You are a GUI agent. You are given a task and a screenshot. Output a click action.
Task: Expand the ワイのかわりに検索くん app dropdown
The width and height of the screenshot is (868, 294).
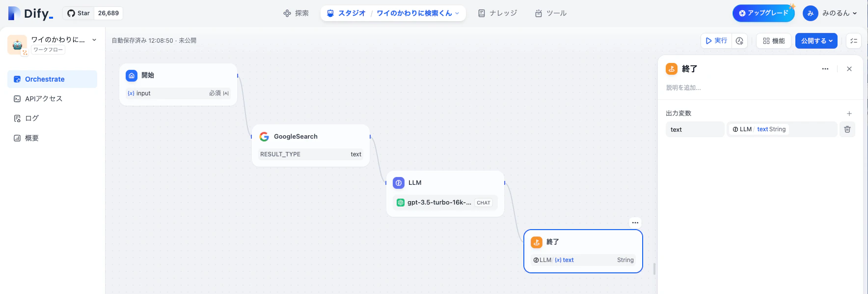click(418, 13)
